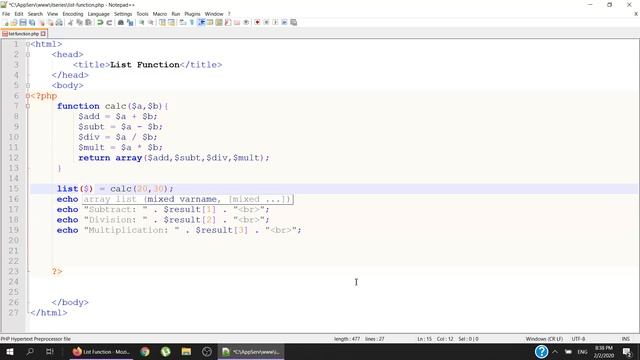Zoom in with the toolbar Zoom In icon

pos(142,22)
